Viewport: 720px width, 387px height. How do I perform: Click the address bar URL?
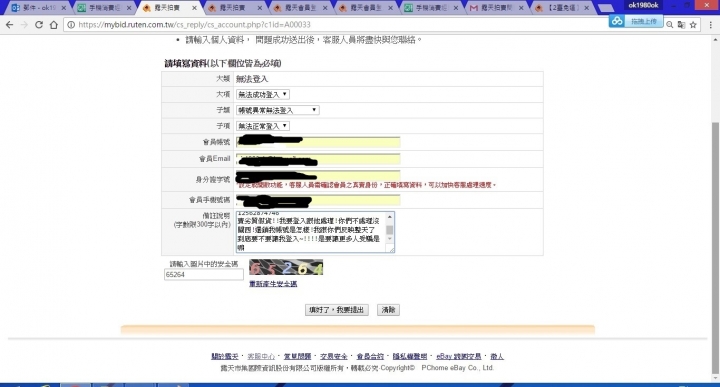point(194,25)
